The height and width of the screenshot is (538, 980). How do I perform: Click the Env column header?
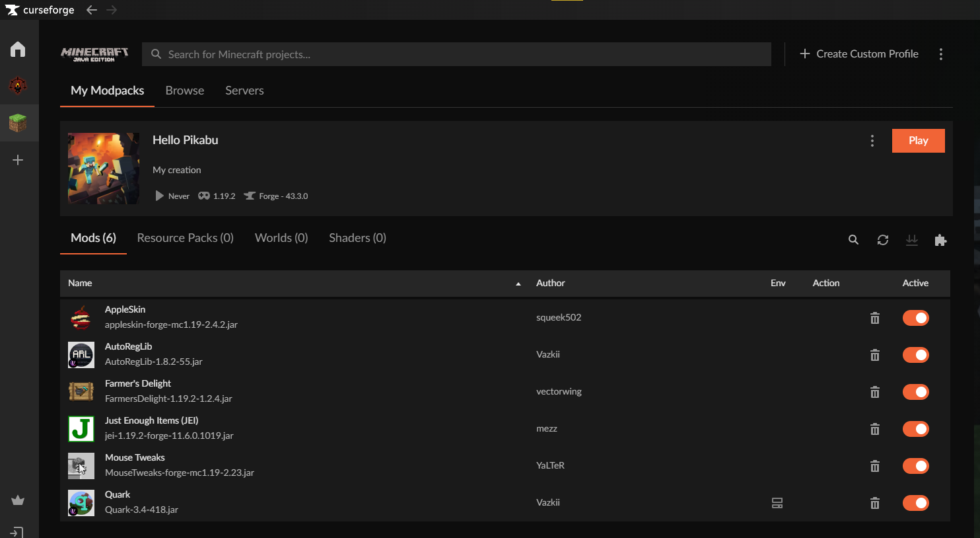click(x=778, y=283)
